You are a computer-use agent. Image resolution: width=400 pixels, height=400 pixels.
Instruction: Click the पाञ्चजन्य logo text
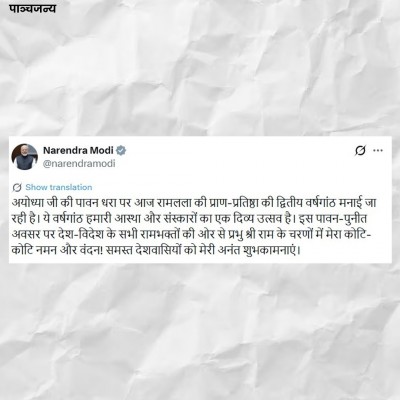(32, 8)
